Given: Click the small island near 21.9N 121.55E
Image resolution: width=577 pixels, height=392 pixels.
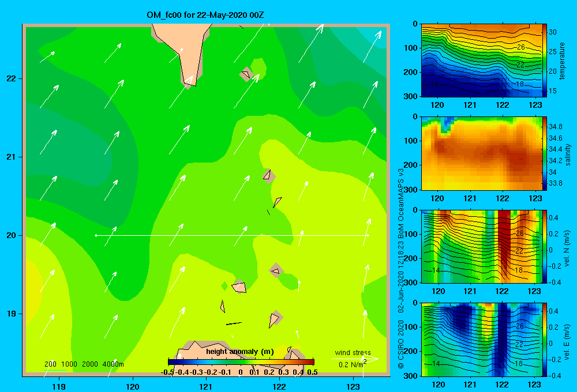Looking at the screenshot, I should pos(246,74).
